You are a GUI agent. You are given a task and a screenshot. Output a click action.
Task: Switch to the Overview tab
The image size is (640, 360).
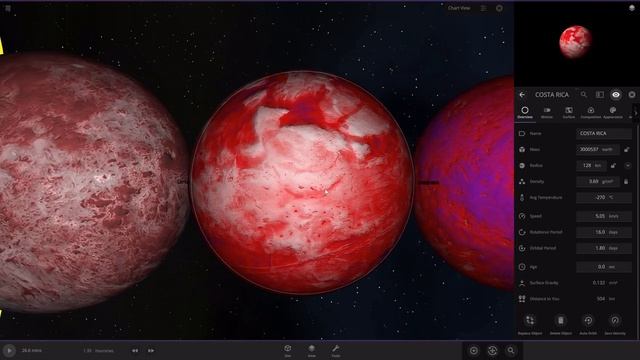coord(525,113)
